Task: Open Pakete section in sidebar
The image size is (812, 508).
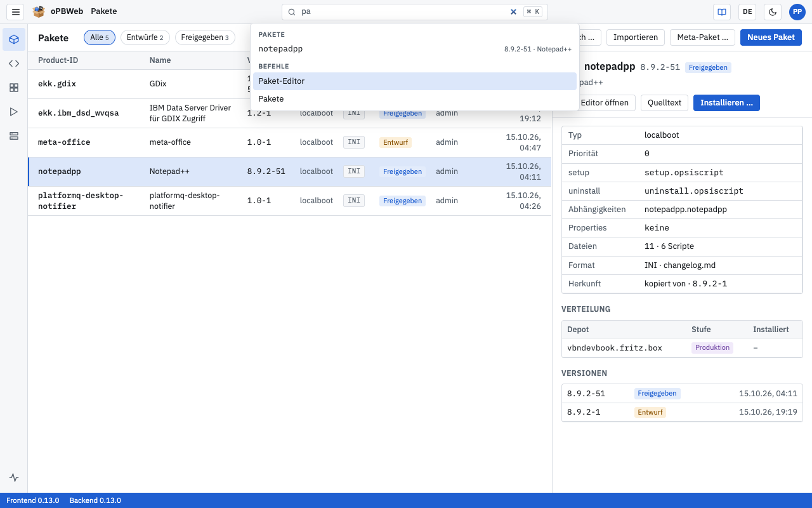Action: pos(14,39)
